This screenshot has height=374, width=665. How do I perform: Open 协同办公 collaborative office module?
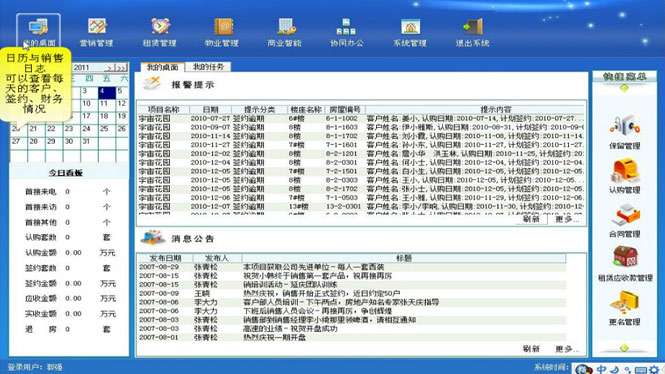(x=347, y=32)
